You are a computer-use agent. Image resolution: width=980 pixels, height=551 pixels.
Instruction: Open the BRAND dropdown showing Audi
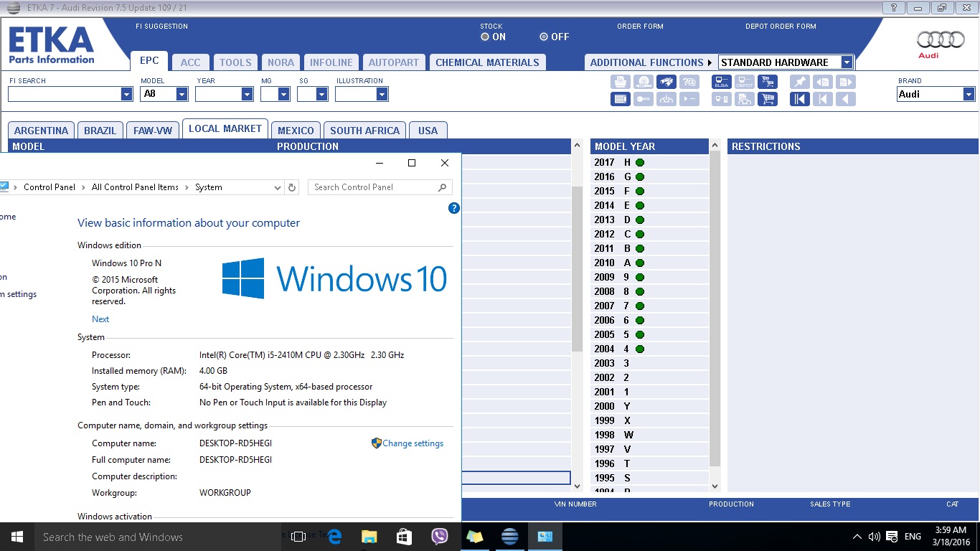969,94
